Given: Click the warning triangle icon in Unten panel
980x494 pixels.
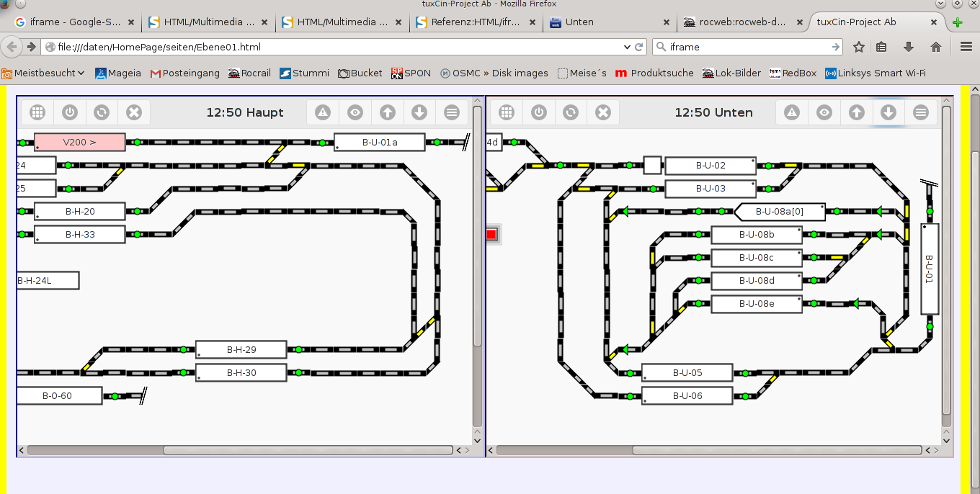Looking at the screenshot, I should click(x=792, y=112).
